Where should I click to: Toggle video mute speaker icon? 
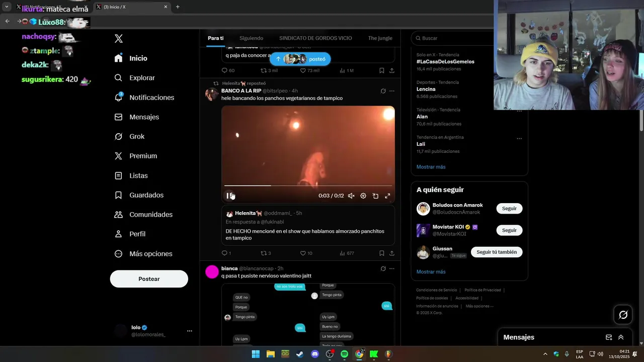point(351,196)
